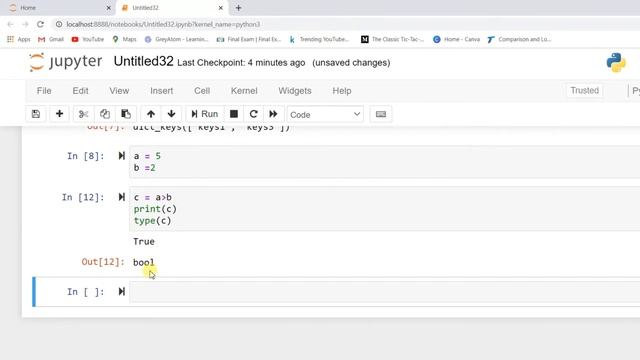Screen dimensions: 640x360
Task: Open the GreyAtom bookmark
Action: click(176, 39)
